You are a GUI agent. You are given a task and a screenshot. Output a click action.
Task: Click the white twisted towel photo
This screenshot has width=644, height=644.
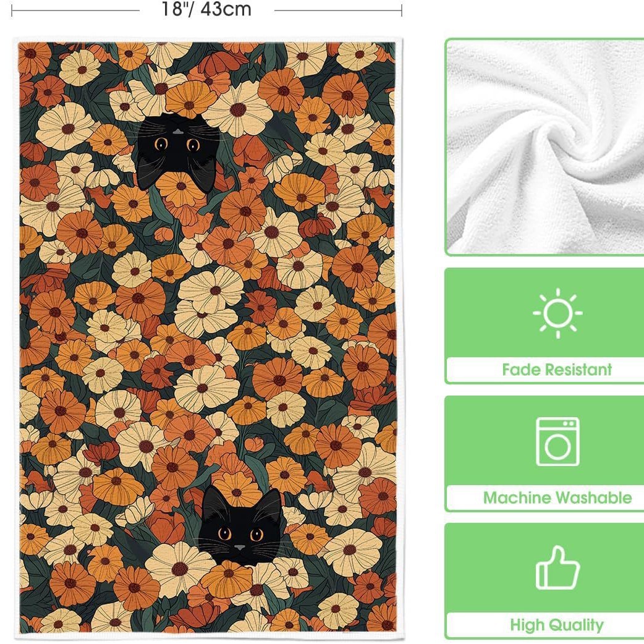[545, 147]
